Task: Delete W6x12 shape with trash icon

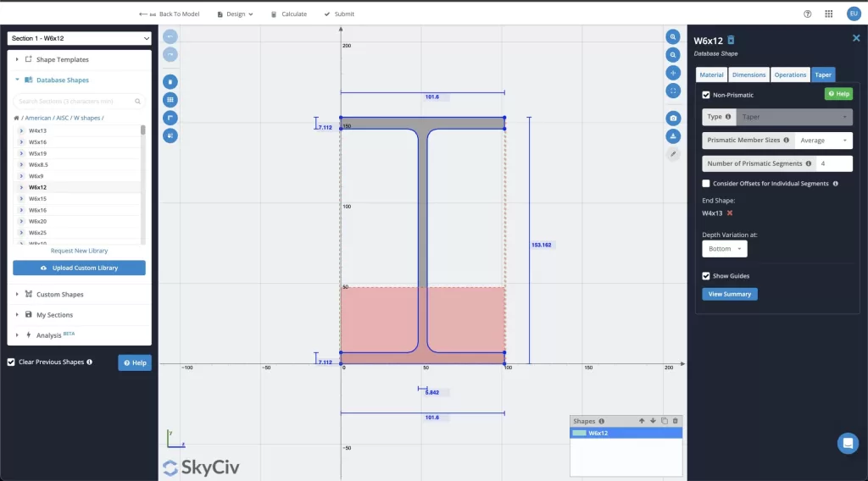Action: tap(731, 40)
